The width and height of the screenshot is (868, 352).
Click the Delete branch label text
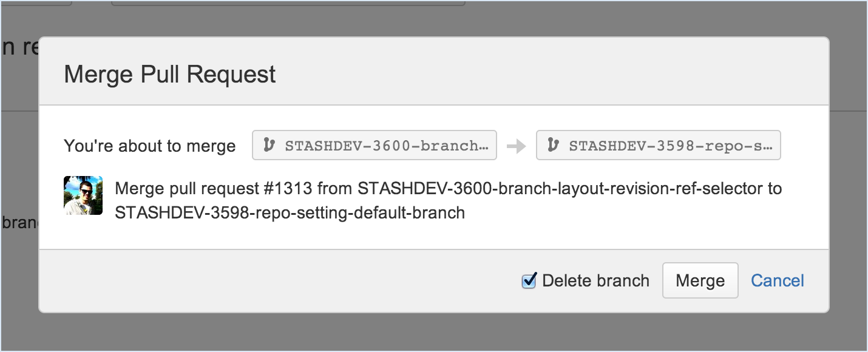596,280
